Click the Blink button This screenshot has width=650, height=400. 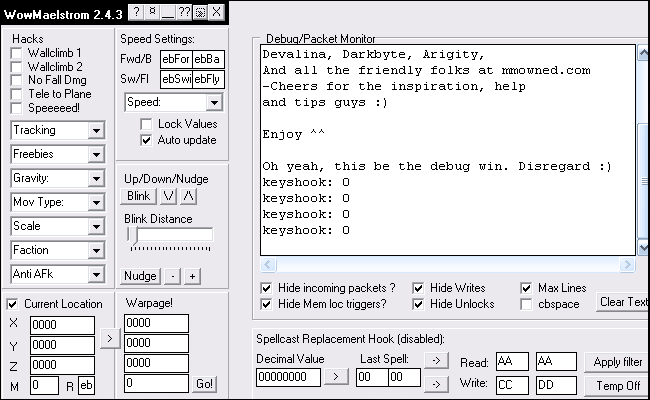click(138, 196)
